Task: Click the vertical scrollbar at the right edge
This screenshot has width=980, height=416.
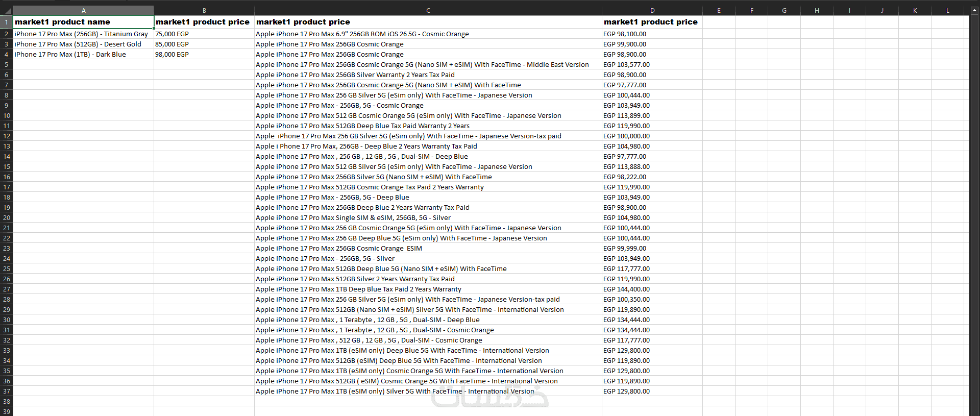Action: [x=974, y=214]
